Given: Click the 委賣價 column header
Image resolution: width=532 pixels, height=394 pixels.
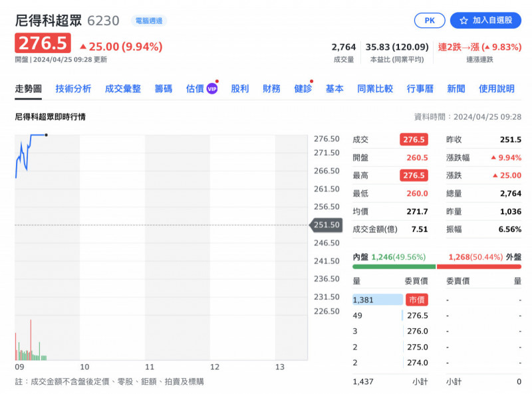Looking at the screenshot, I should [458, 281].
